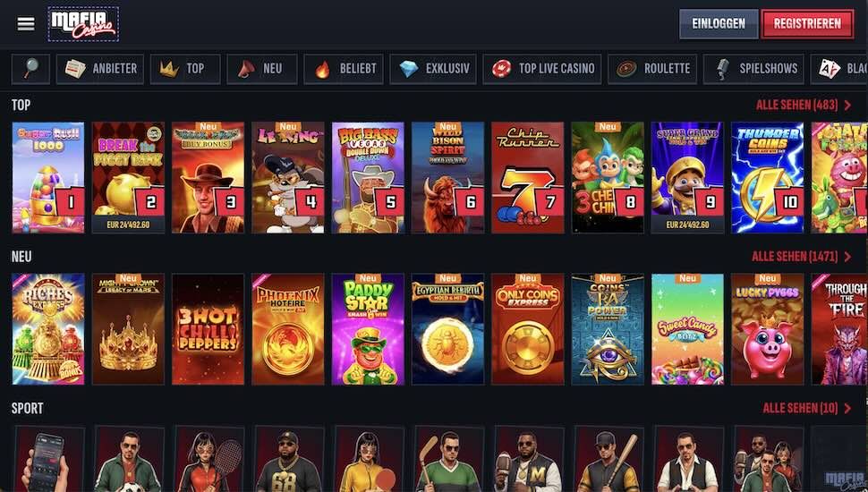Open the Beliebt category with flame icon
Viewport: 868px width, 492px height.
[x=344, y=69]
